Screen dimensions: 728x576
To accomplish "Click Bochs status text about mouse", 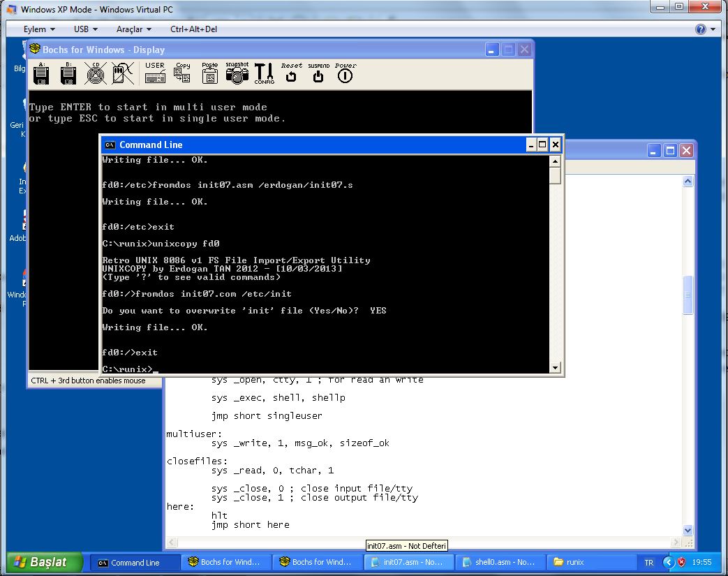I will [x=88, y=381].
